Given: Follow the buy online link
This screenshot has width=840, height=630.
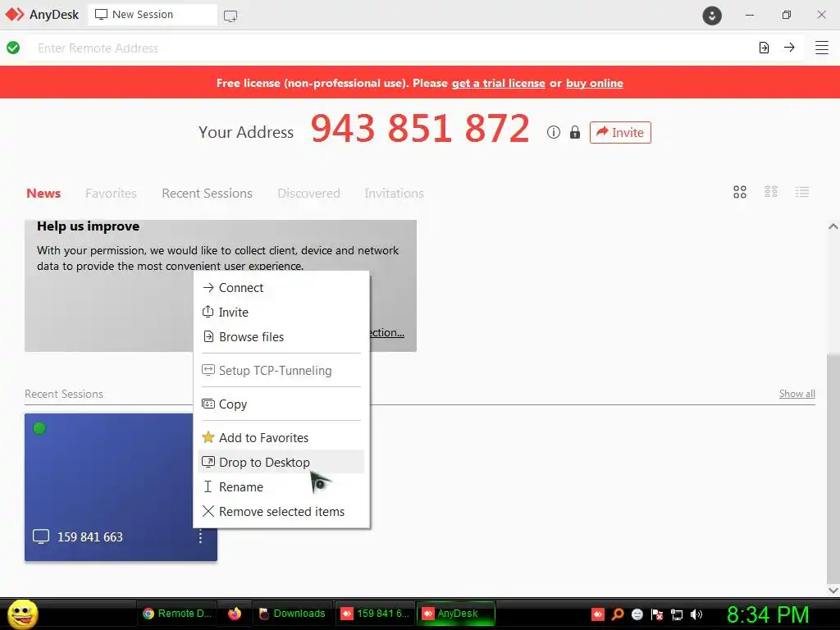Looking at the screenshot, I should point(594,83).
